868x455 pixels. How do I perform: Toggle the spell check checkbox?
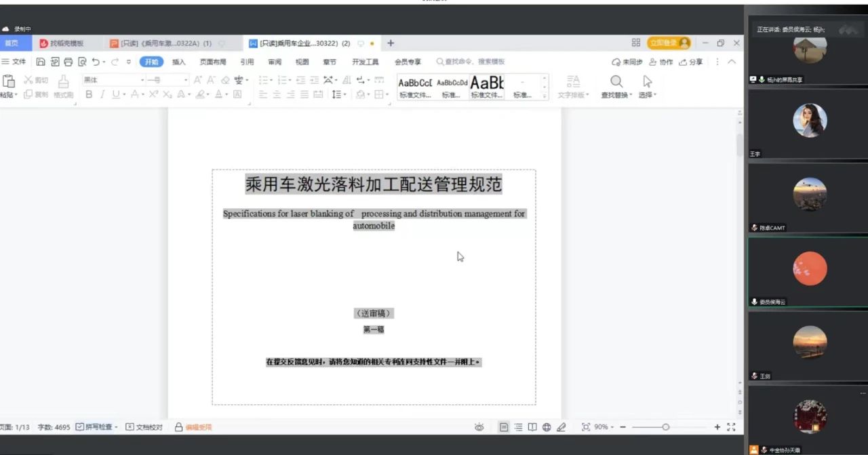pyautogui.click(x=80, y=427)
